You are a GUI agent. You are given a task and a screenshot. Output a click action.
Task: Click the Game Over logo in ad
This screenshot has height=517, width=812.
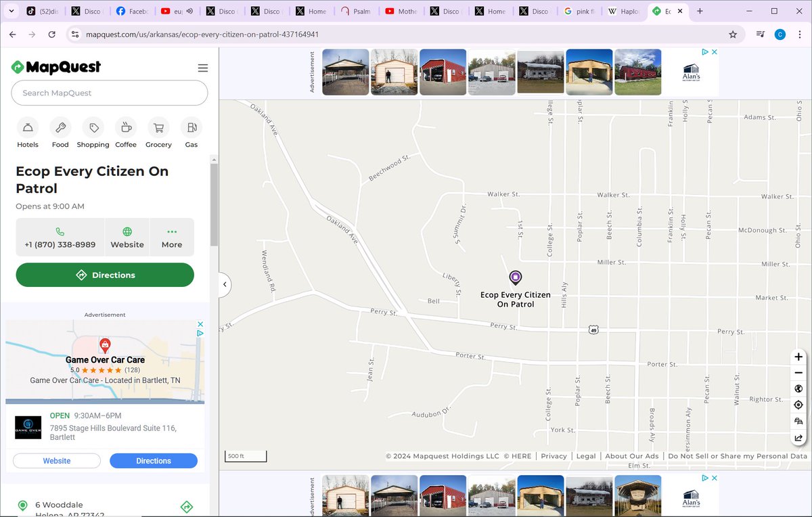click(28, 428)
